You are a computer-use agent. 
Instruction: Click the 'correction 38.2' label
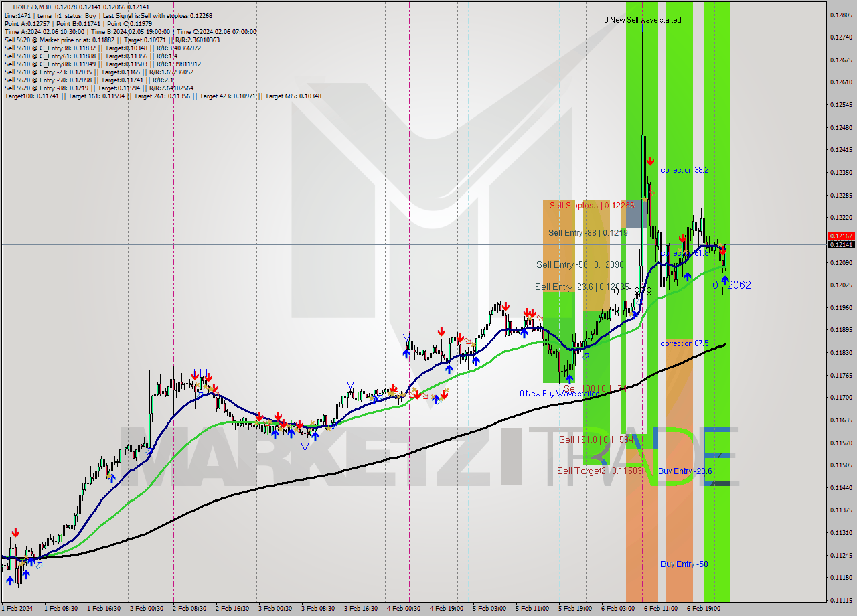(684, 170)
